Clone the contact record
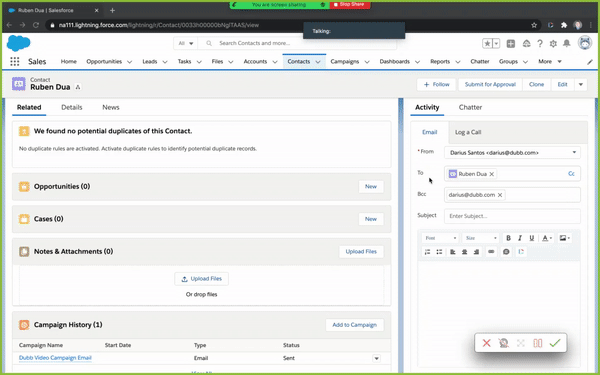600x375 pixels. [x=536, y=85]
